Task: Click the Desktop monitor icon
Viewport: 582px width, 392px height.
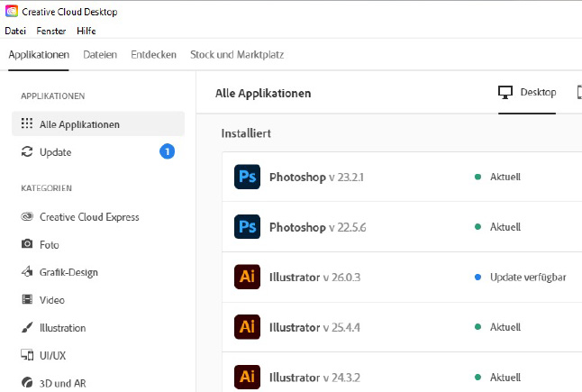Action: (x=505, y=93)
